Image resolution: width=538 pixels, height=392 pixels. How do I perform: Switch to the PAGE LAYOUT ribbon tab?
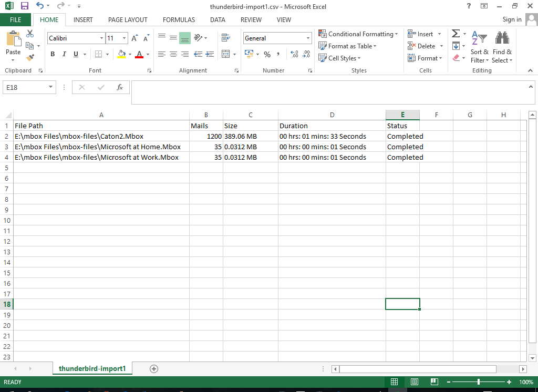[128, 20]
